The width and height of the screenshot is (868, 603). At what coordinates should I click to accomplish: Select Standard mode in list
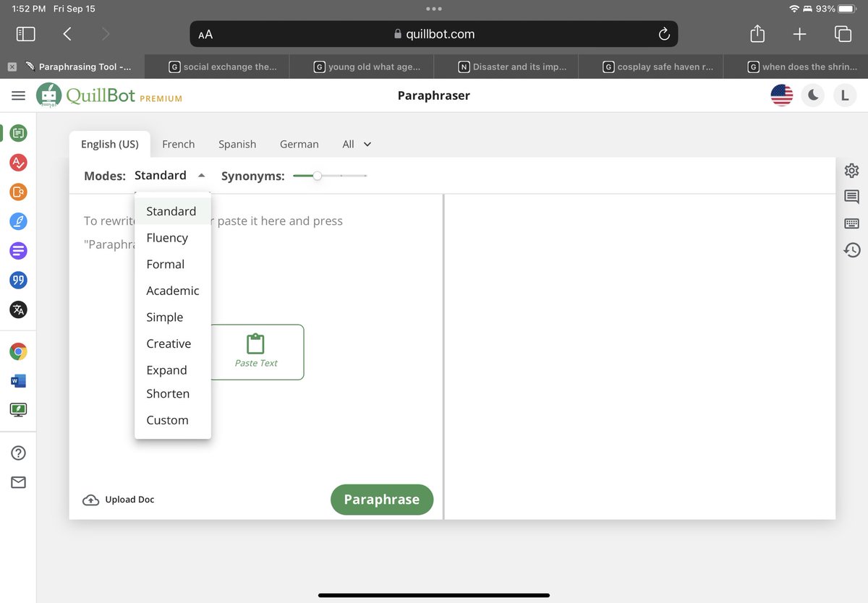click(x=172, y=211)
